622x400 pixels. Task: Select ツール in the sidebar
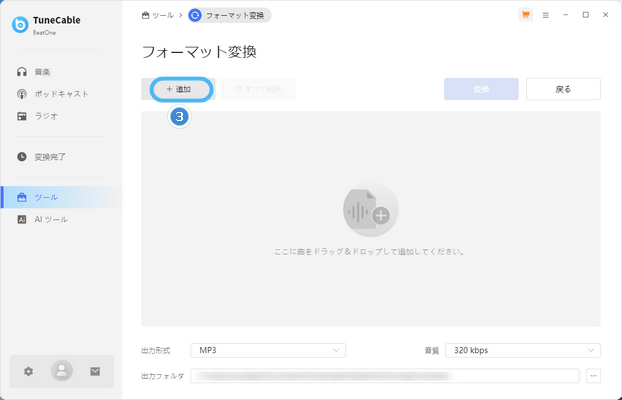click(60, 197)
